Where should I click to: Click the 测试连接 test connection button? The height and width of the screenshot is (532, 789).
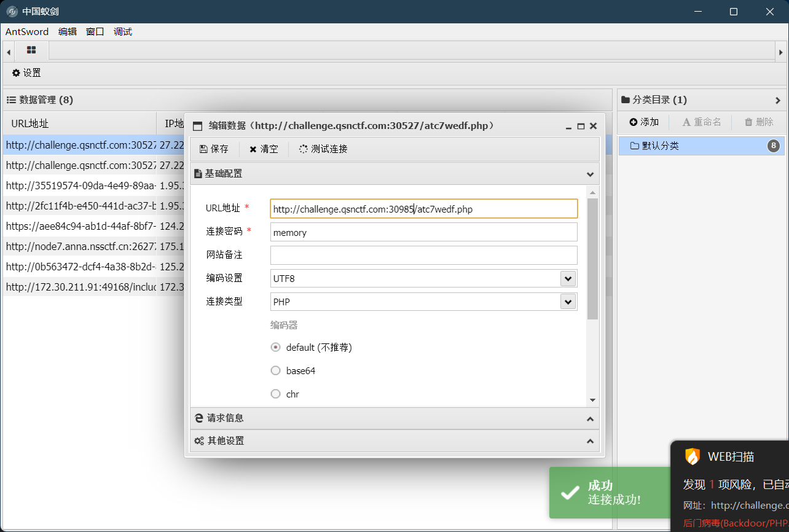[x=323, y=149]
